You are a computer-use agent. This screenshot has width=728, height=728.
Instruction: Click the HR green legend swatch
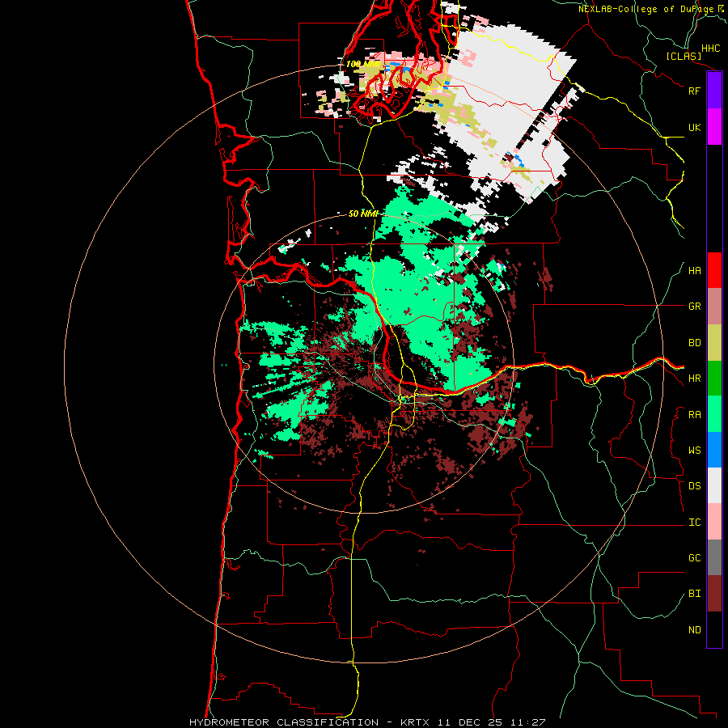click(714, 379)
